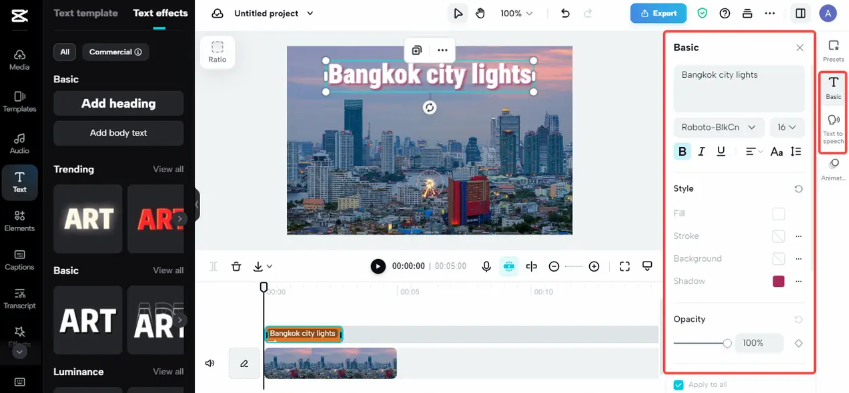Open the Audio sidebar panel
Screen dimensions: 849x393
coord(19,143)
